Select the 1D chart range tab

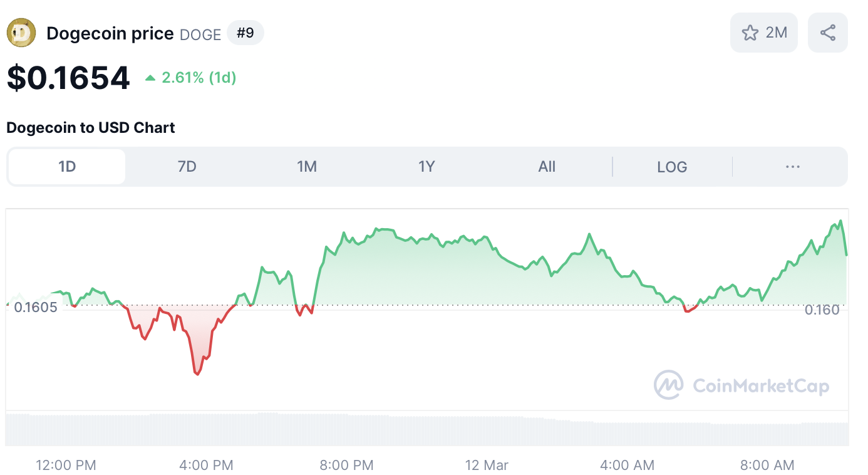[x=67, y=167]
